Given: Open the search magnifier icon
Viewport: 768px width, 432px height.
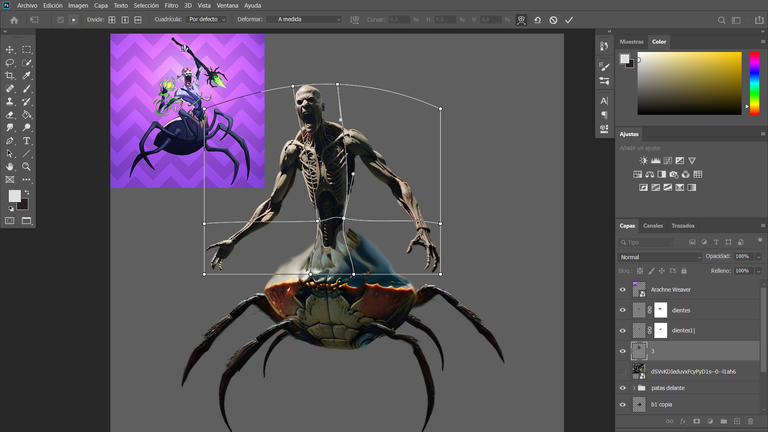Looking at the screenshot, I should point(721,20).
